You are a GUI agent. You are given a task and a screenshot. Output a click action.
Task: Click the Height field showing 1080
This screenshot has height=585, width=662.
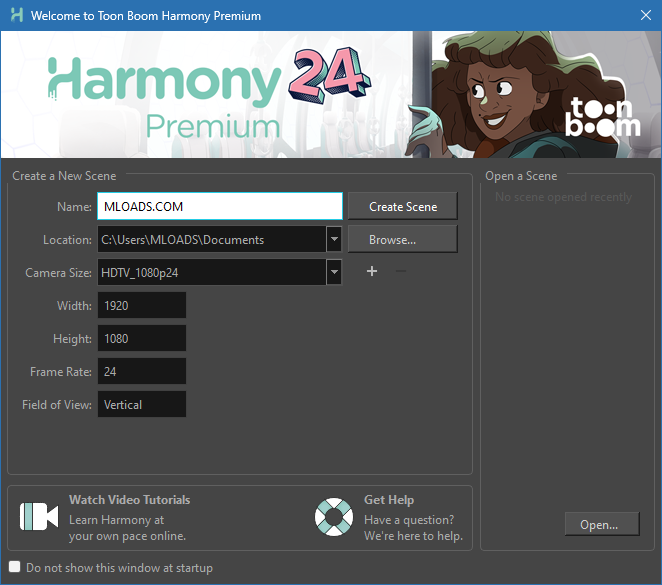coord(142,338)
